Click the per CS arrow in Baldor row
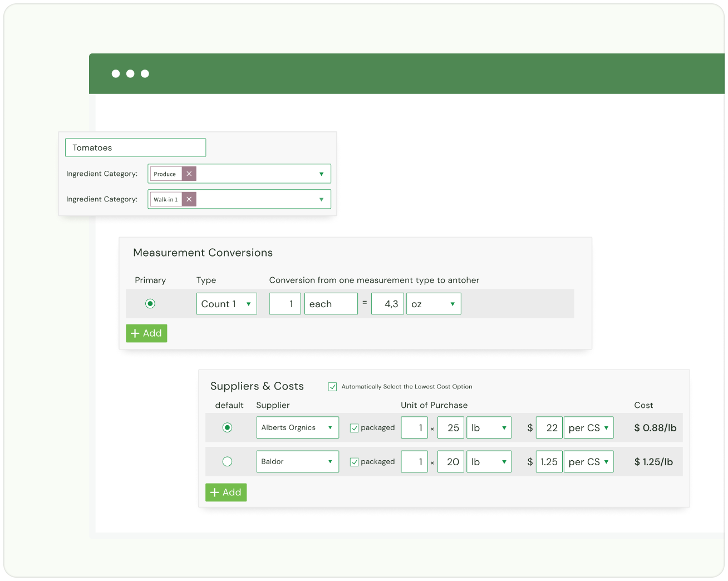Image resolution: width=728 pixels, height=581 pixels. [x=606, y=461]
